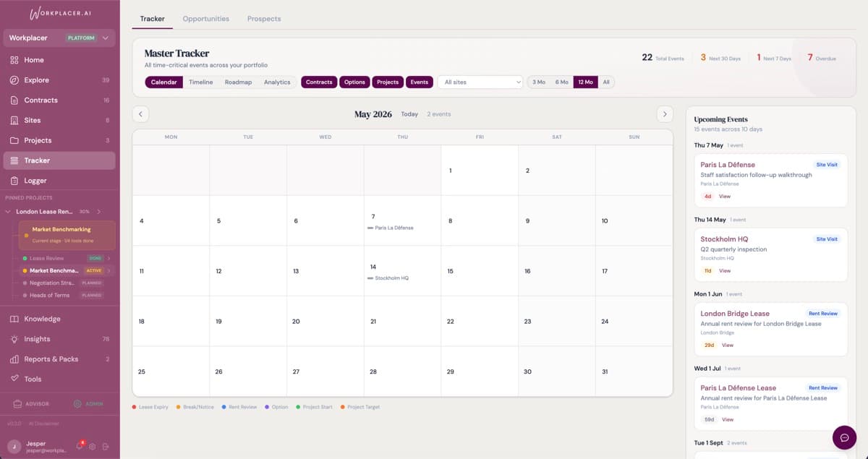
Task: Toggle the Projects filter chip
Action: (388, 82)
